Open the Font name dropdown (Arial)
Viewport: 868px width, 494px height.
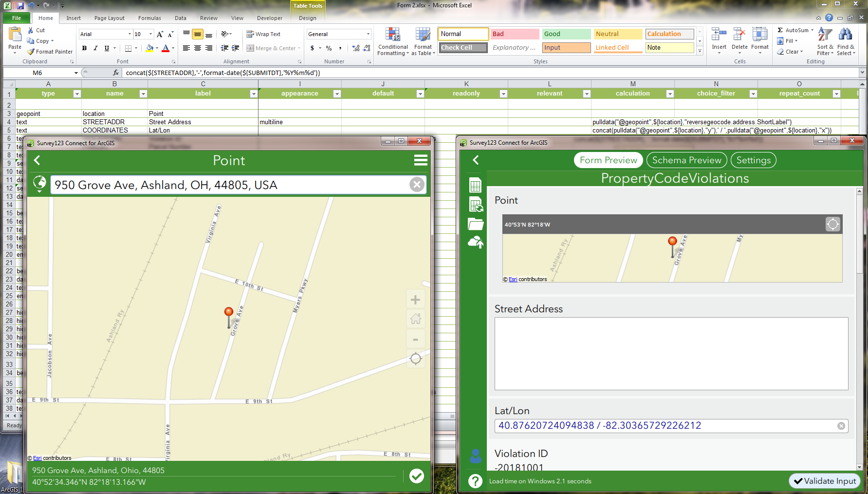[x=130, y=34]
